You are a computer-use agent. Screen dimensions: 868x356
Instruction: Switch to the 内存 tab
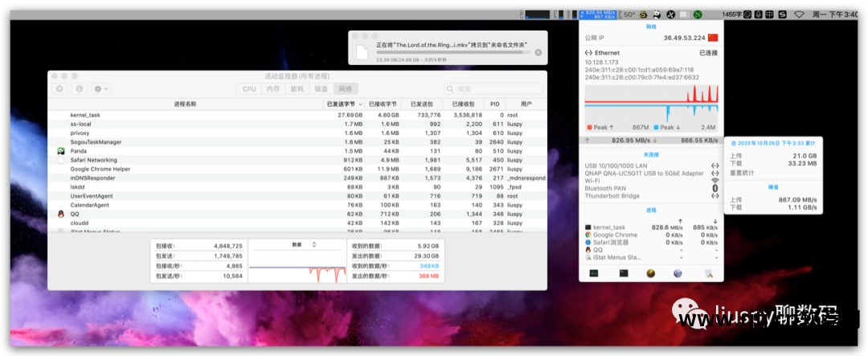tap(273, 88)
